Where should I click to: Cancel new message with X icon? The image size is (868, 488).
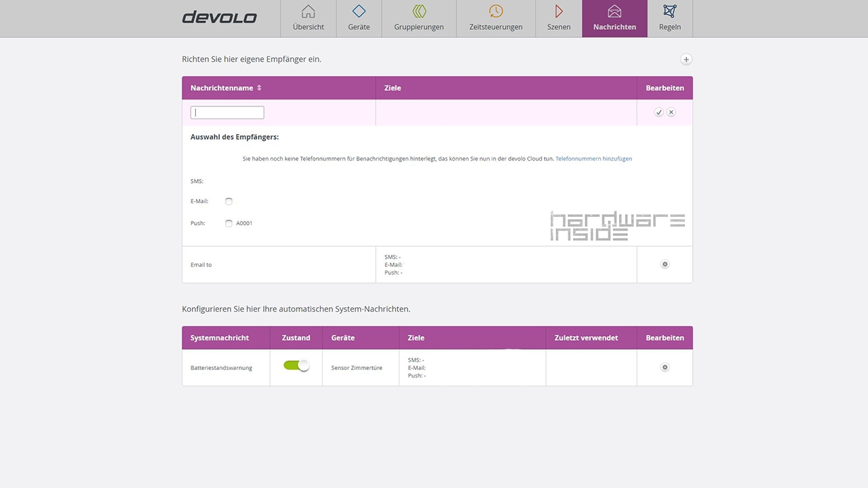click(x=671, y=113)
